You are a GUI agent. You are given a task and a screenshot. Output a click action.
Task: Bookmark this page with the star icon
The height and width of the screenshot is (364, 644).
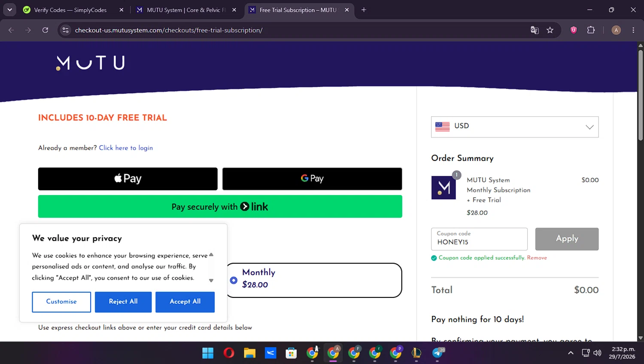550,30
